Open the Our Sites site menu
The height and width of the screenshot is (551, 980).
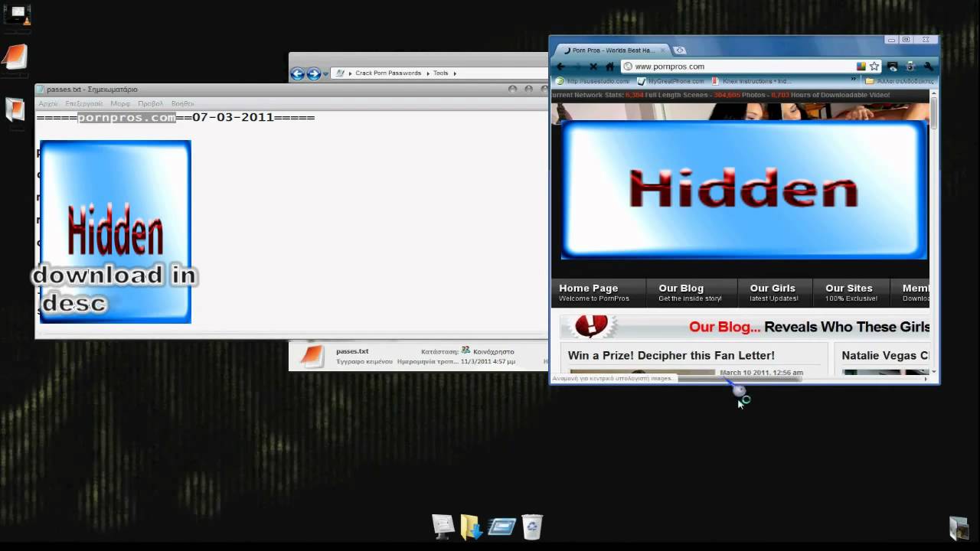tap(850, 292)
